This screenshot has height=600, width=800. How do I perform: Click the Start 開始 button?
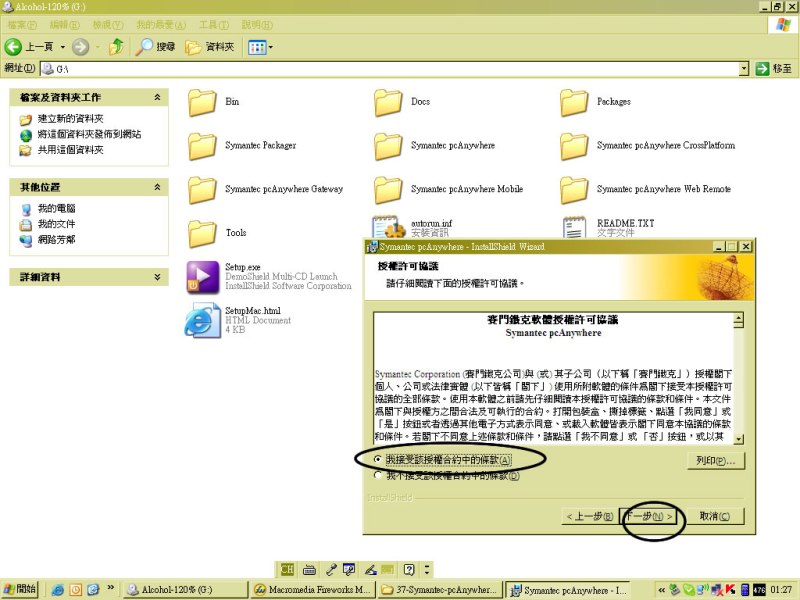pos(20,589)
